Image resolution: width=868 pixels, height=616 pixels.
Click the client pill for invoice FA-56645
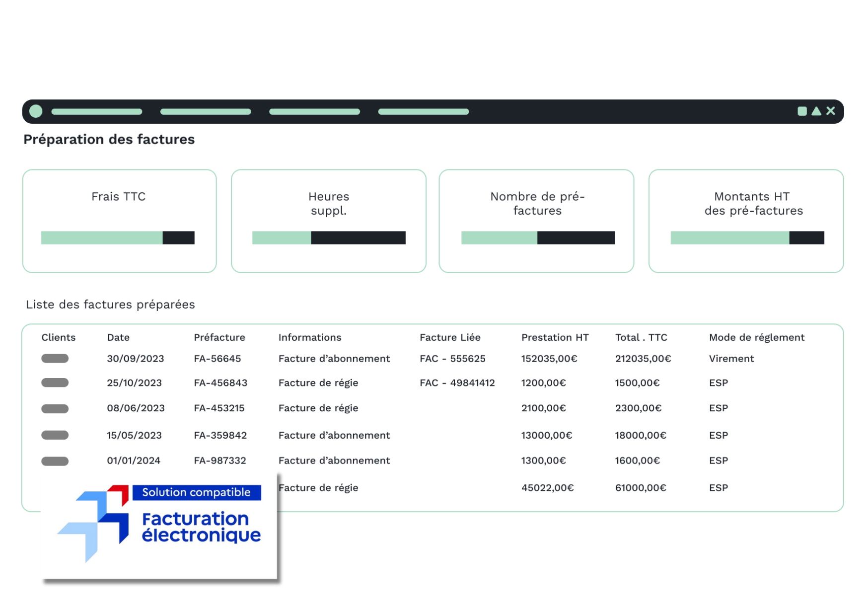tap(55, 359)
